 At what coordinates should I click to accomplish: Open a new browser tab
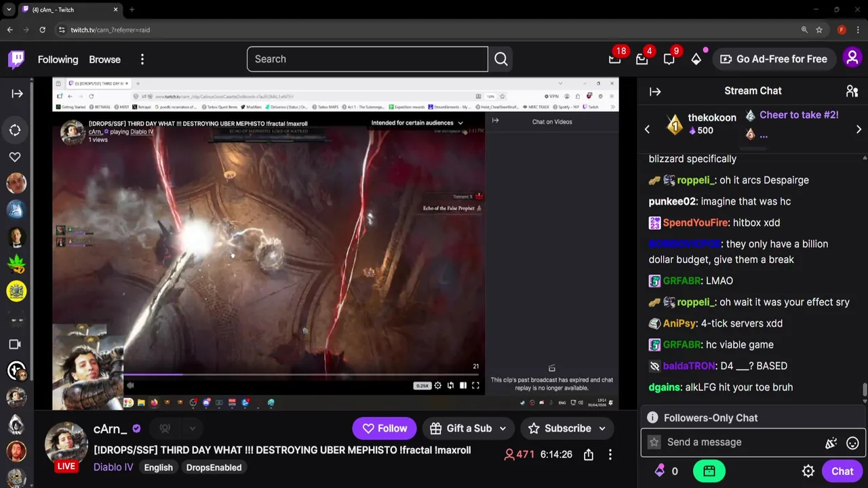(x=132, y=9)
